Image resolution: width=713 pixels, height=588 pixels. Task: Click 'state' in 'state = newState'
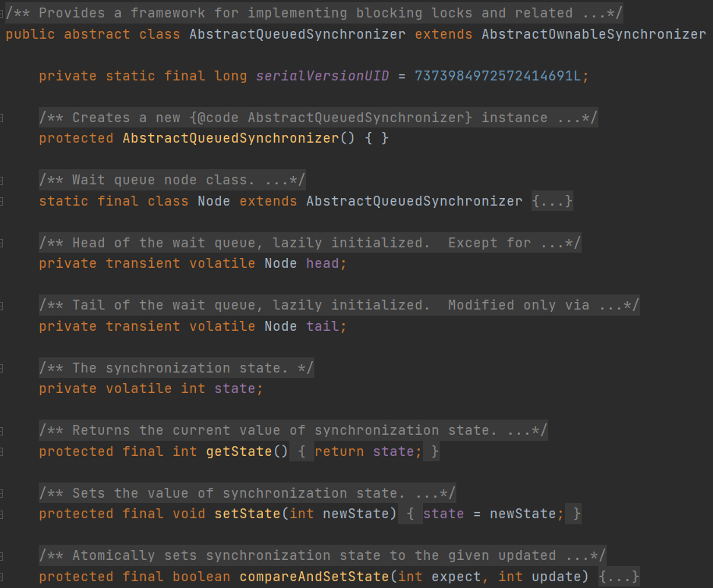[443, 514]
